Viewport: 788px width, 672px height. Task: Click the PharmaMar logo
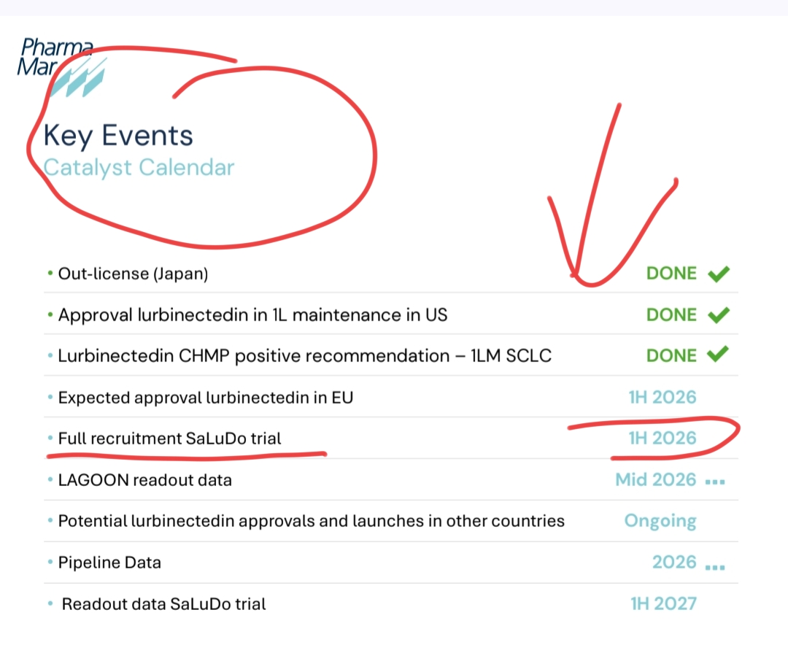(62, 67)
